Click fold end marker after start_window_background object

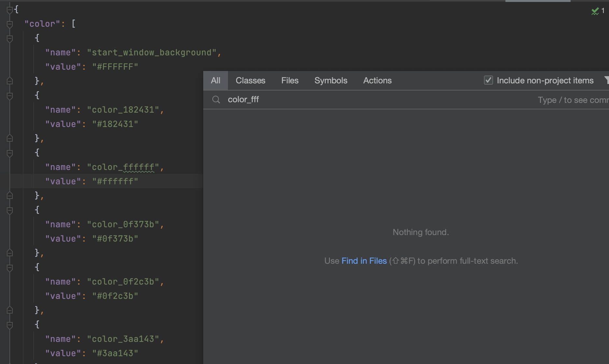(10, 81)
